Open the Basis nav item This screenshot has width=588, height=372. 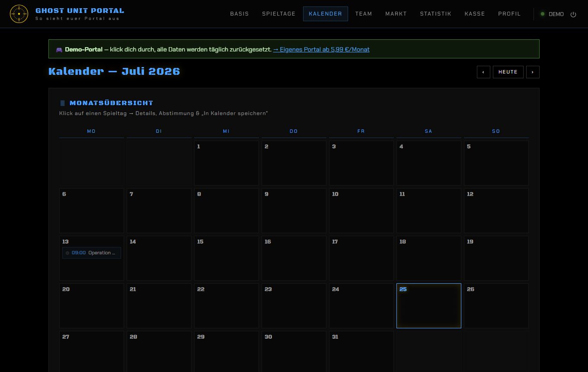(x=240, y=14)
